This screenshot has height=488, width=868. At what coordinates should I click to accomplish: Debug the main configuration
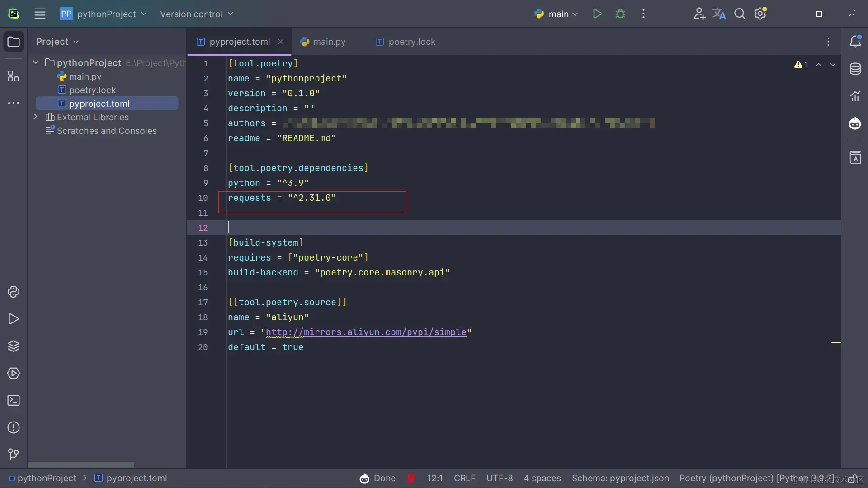click(620, 14)
